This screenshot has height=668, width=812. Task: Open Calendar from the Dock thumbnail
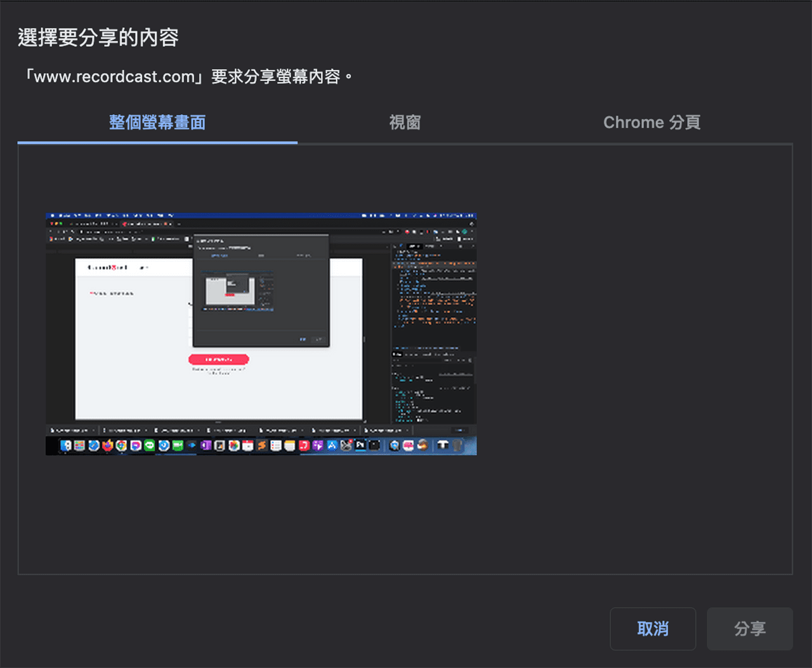pos(247,446)
